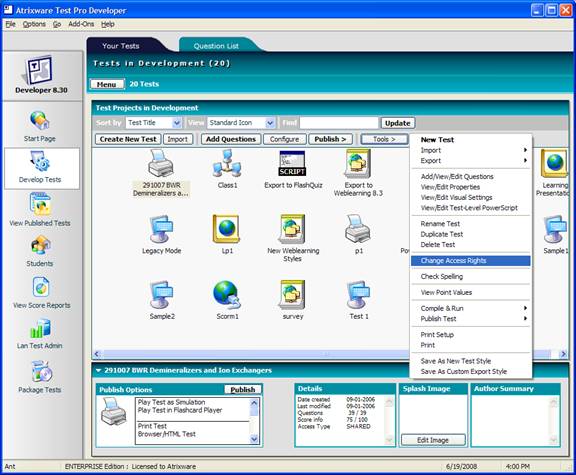Select Play Test in Flashcard Player option
The width and height of the screenshot is (576, 475).
click(x=180, y=410)
